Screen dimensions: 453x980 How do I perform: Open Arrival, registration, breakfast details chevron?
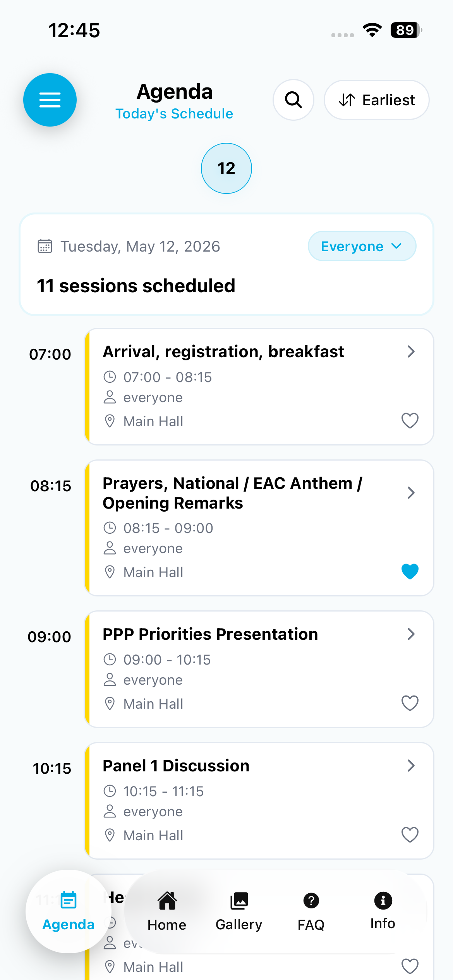click(411, 351)
